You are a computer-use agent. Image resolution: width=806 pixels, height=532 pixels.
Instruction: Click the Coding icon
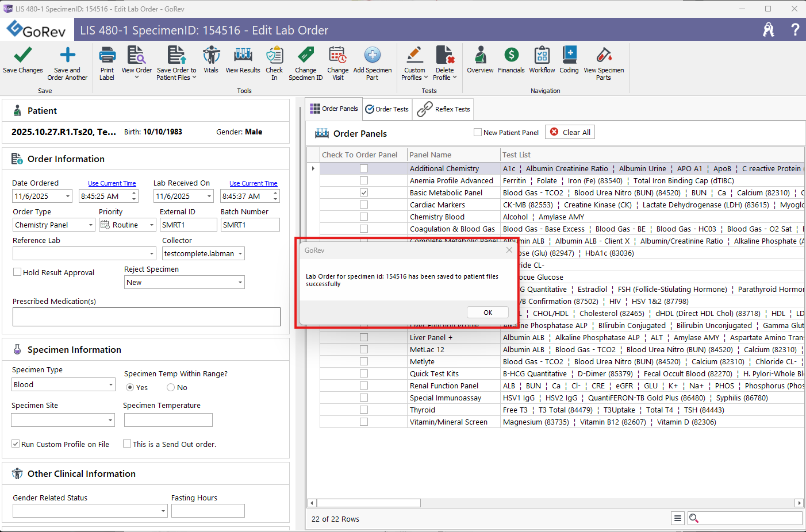569,56
